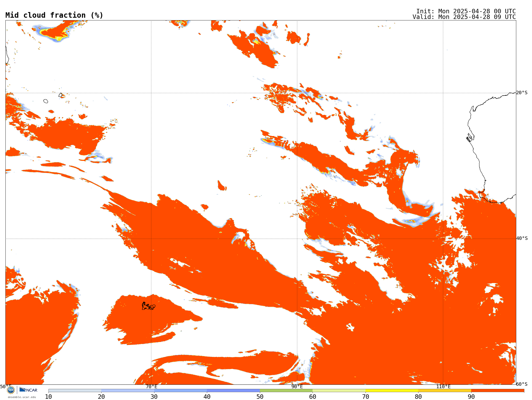Viewport: 532px width, 400px height.
Task: Click the colorbar tick label 90
Action: click(x=471, y=397)
